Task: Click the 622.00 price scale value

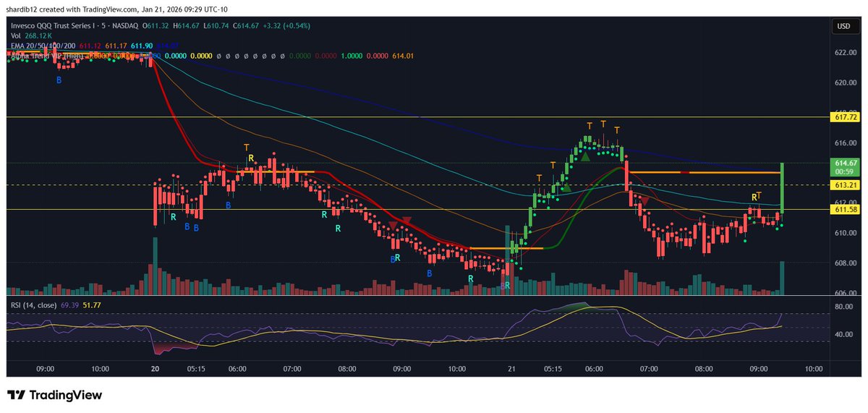Action: click(x=845, y=53)
